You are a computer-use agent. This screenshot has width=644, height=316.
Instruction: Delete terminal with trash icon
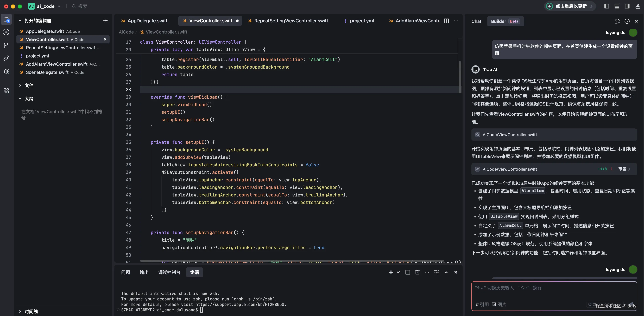(x=417, y=272)
